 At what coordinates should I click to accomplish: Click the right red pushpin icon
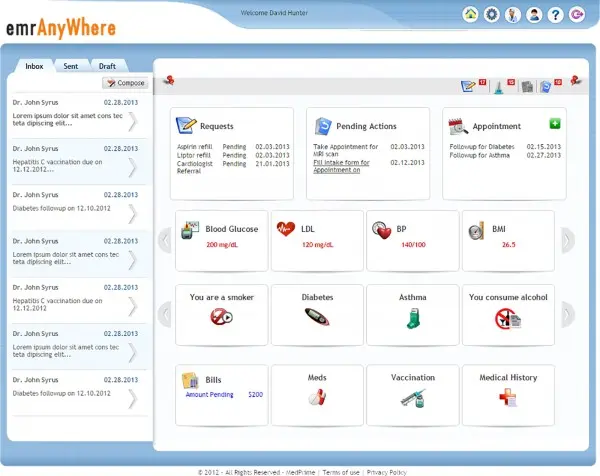(576, 80)
